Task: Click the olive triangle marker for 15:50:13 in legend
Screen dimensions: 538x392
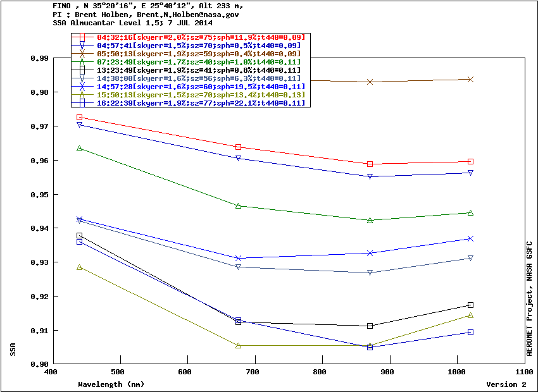Action: (x=83, y=95)
